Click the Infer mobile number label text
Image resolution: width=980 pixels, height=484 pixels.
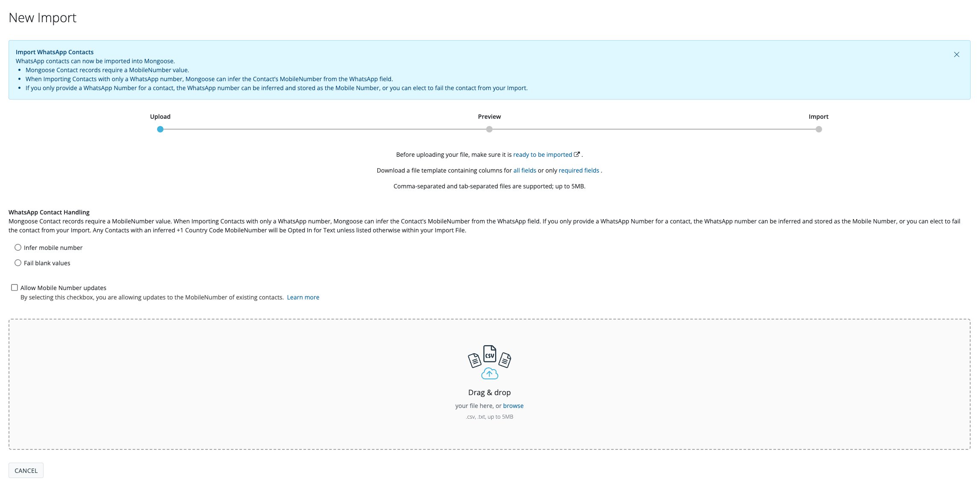(53, 248)
